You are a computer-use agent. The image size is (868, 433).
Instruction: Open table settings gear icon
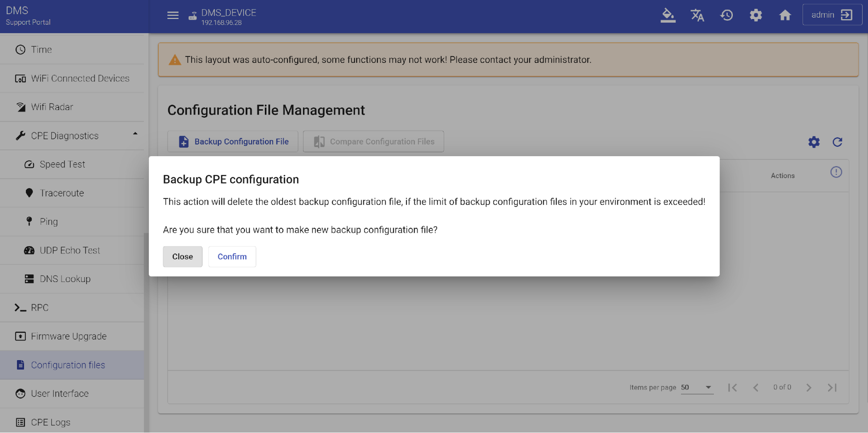814,142
